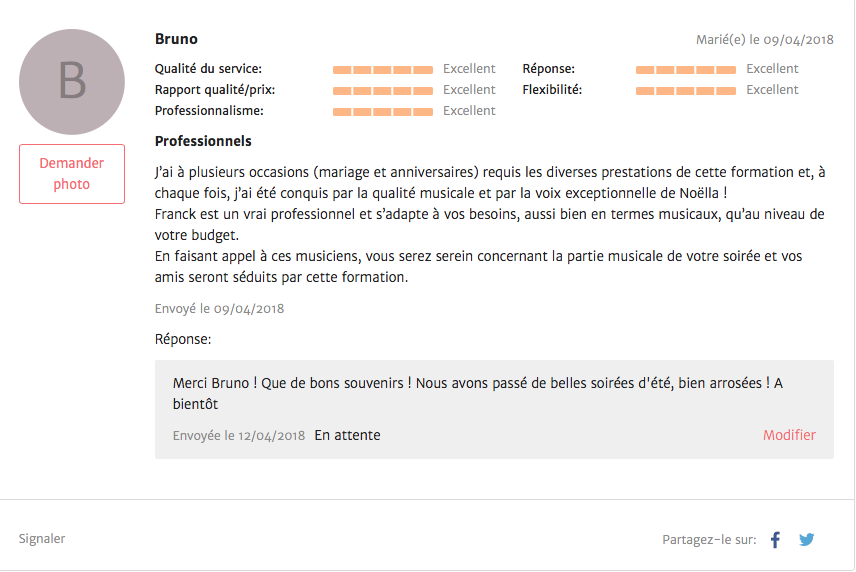The height and width of the screenshot is (572, 856).
Task: Click the Marié(e) le 09/04/2018 date
Action: click(764, 40)
